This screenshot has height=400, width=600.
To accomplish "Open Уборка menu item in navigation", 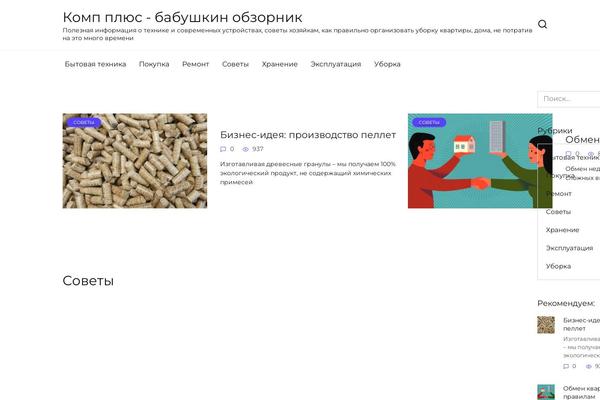I will coord(387,64).
